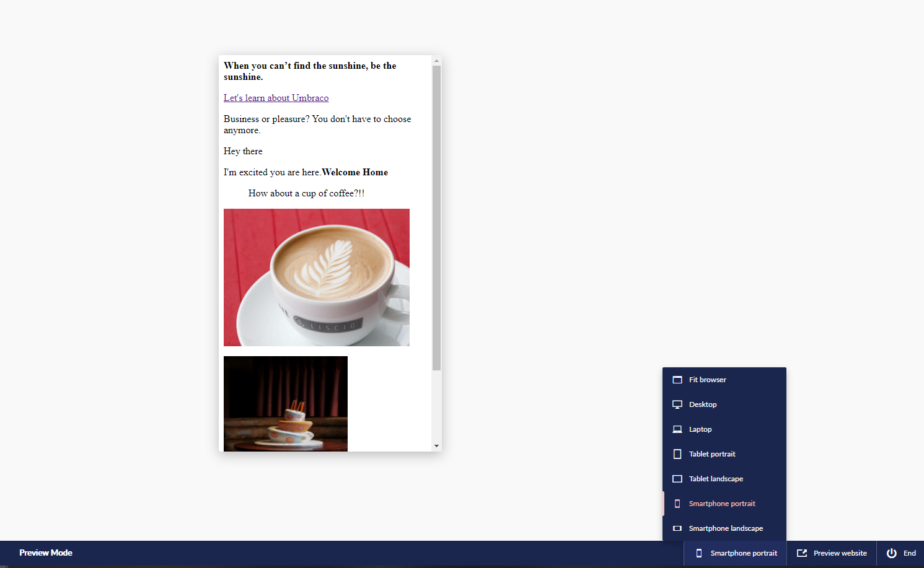Click the Fit browser icon in device menu
This screenshot has height=568, width=924.
point(677,379)
